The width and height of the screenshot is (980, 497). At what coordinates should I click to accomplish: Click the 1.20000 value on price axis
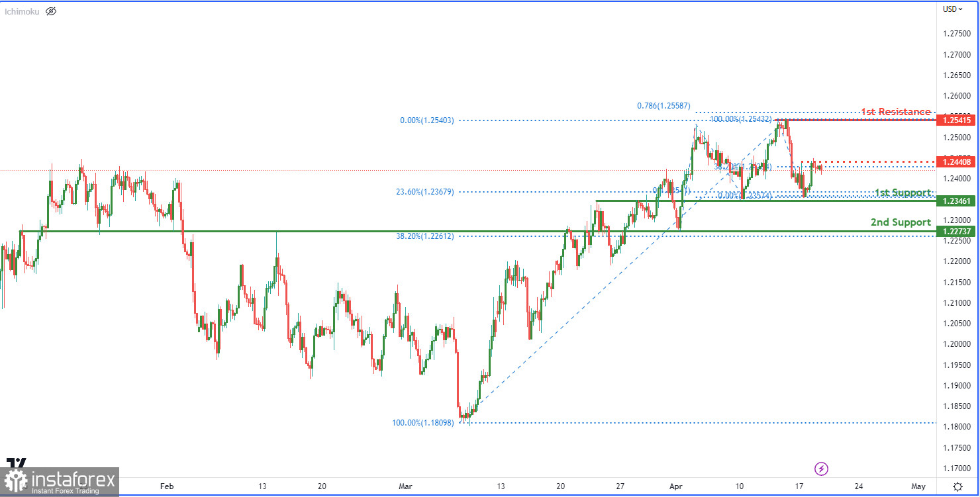coord(955,344)
